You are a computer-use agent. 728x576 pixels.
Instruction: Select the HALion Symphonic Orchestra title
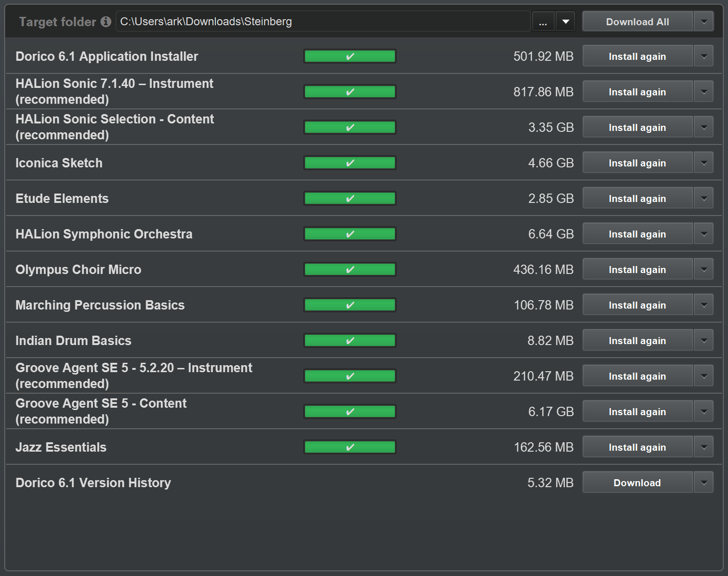pyautogui.click(x=104, y=234)
